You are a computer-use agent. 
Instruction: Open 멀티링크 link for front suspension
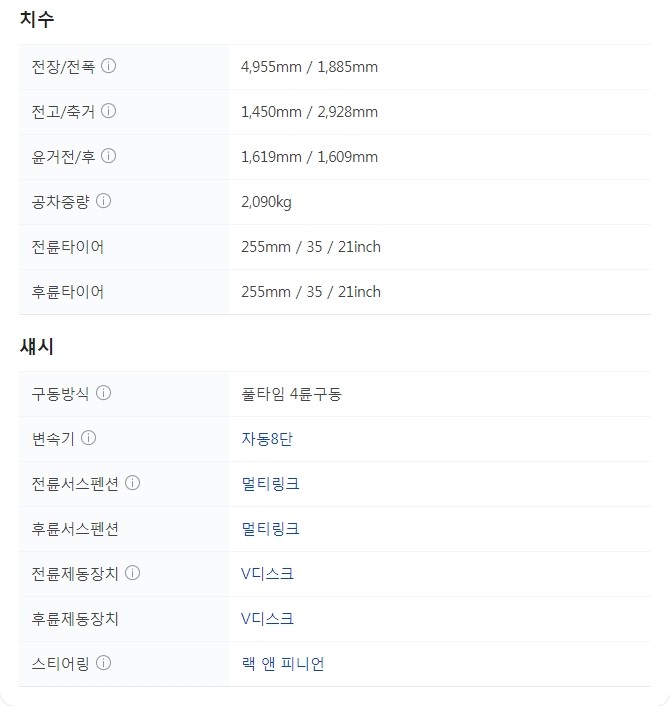coord(270,483)
